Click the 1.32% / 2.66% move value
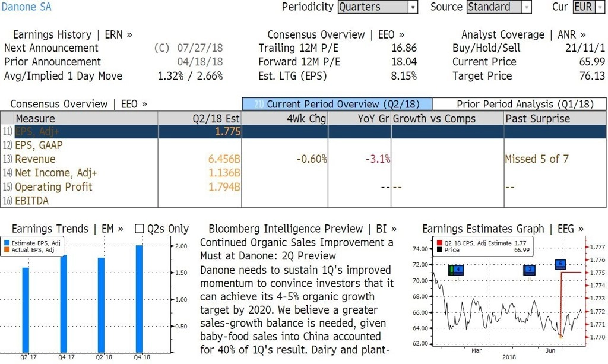 click(x=191, y=76)
